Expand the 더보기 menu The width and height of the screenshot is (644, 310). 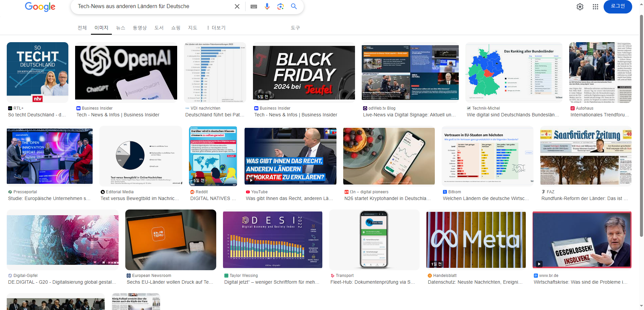216,28
